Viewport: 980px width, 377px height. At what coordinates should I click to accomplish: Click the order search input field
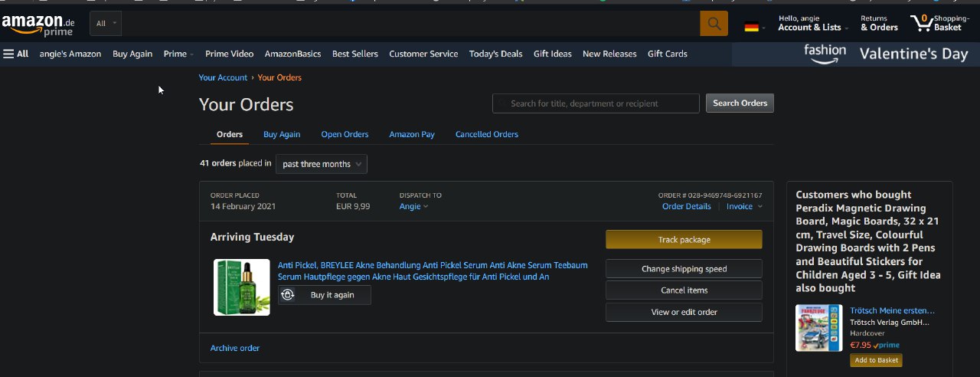tap(597, 103)
